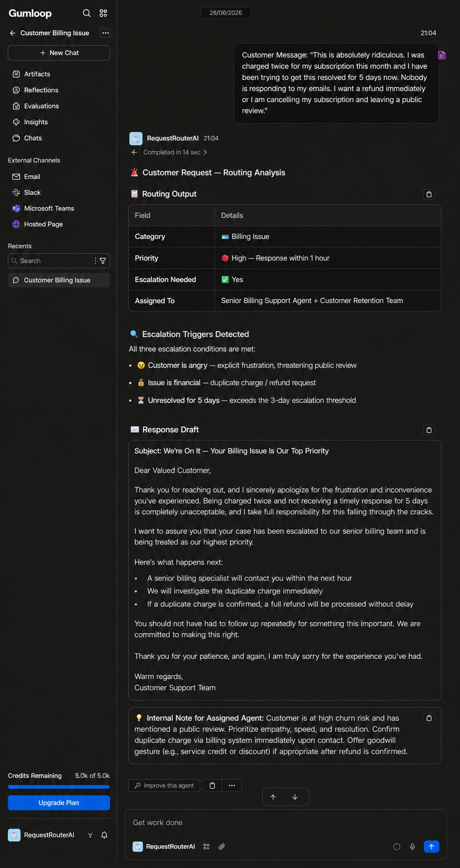Open the three-dot menu for Customer Billing Issue

point(105,33)
